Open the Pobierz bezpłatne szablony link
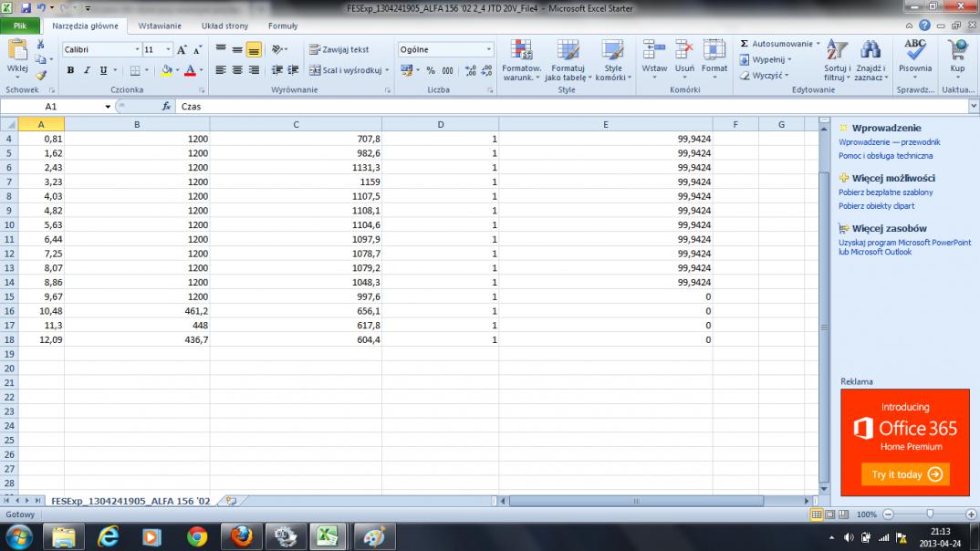Screen dimensions: 980x551 tap(885, 192)
